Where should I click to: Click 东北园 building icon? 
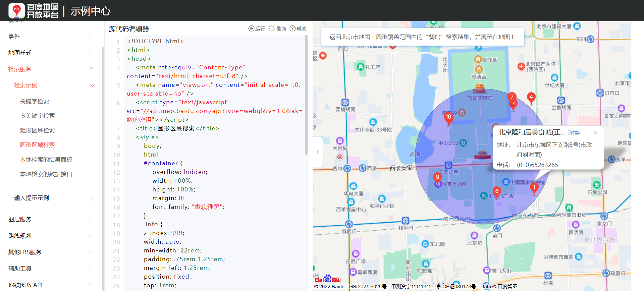pos(425,244)
